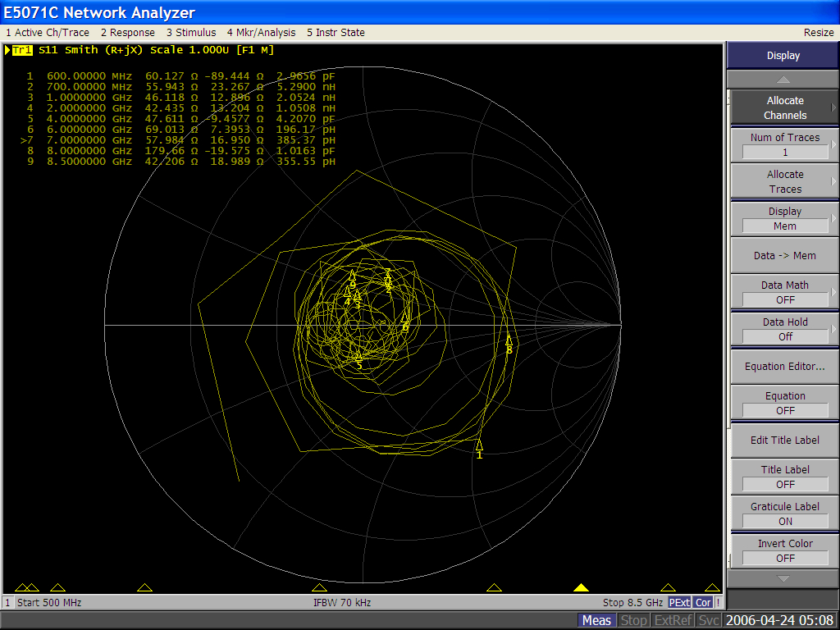Click the Tr1 trace label
This screenshot has height=630, width=840.
click(22, 50)
